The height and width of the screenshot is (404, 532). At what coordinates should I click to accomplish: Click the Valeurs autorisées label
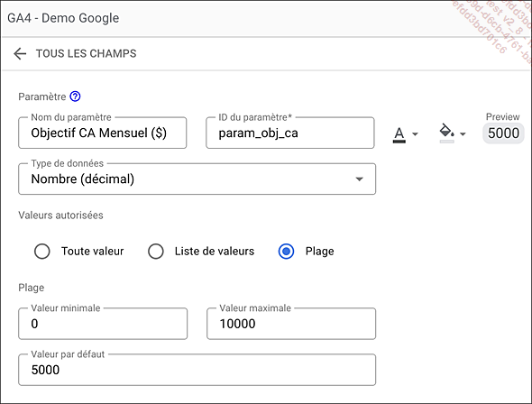[x=60, y=216]
